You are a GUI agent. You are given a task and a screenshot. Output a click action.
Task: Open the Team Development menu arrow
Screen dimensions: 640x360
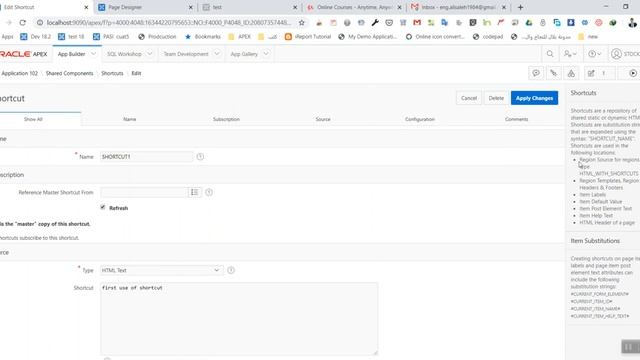(217, 54)
